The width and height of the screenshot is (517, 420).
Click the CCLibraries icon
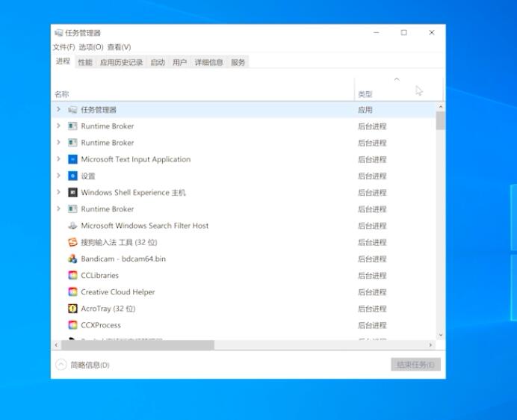pos(72,275)
